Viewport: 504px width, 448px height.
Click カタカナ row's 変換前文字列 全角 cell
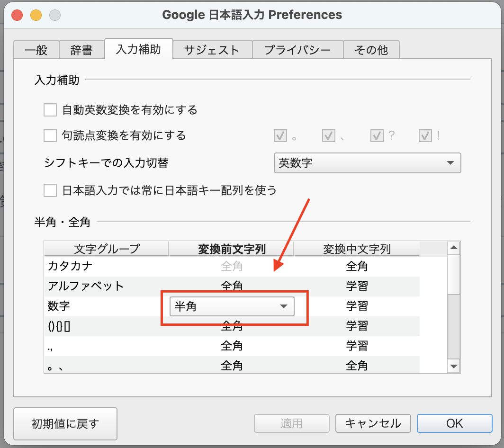tap(232, 266)
